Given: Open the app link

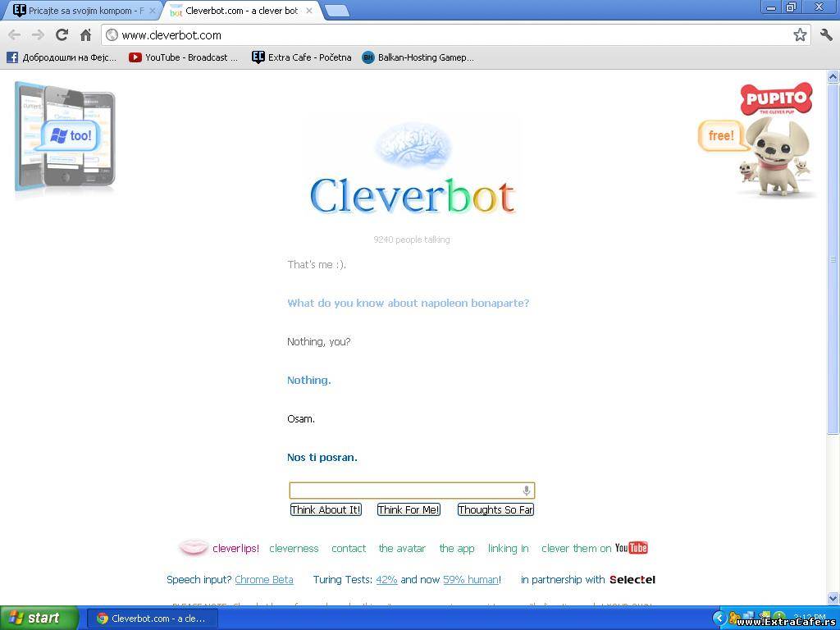Looking at the screenshot, I should [x=457, y=548].
